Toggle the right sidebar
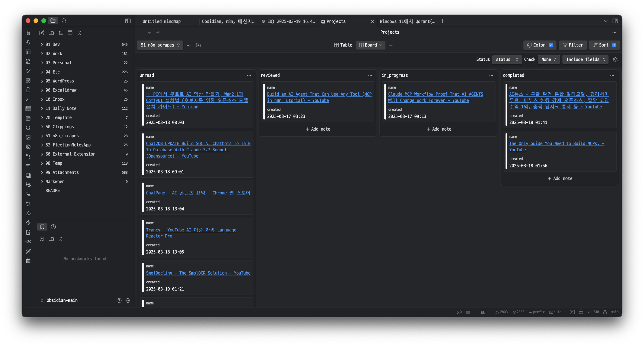 coord(615,21)
